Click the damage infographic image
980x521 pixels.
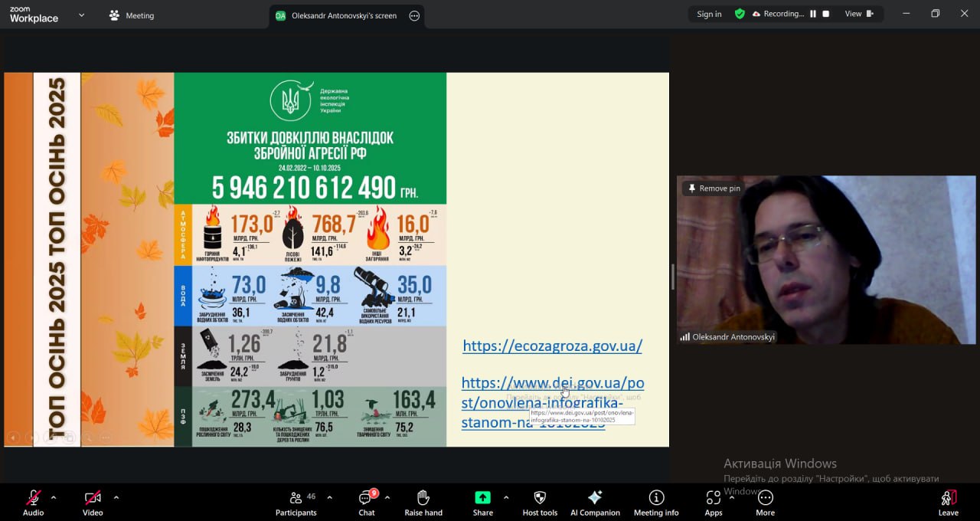click(x=310, y=260)
